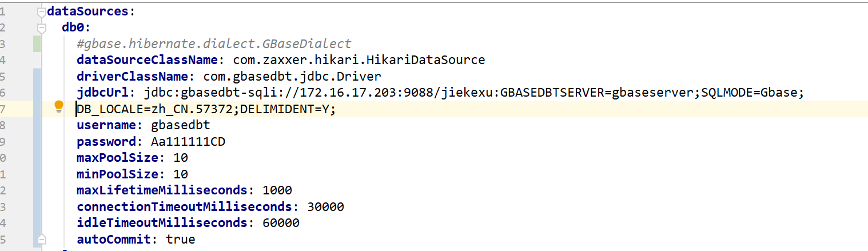
Task: Click the maxLifetimeMilliseconds value 1000
Action: [x=277, y=190]
